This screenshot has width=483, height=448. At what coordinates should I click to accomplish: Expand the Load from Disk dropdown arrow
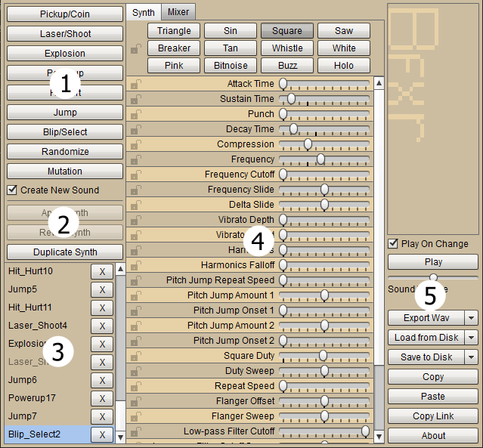[x=471, y=338]
